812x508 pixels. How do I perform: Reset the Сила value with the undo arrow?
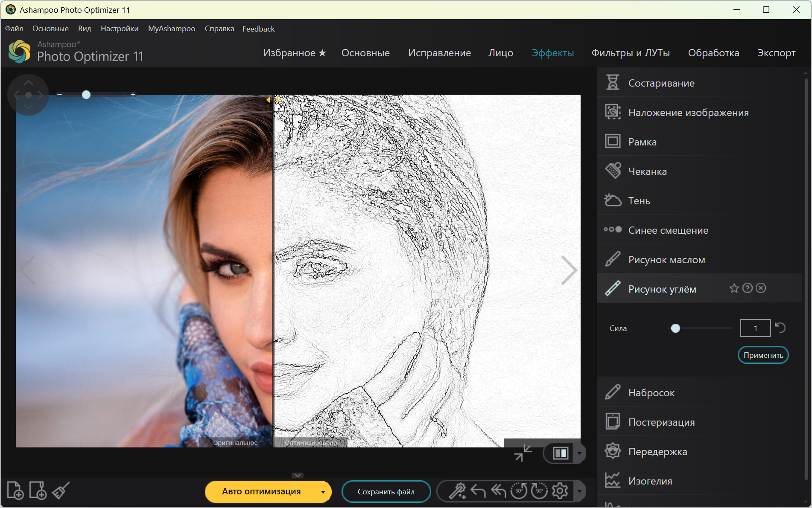coord(780,328)
